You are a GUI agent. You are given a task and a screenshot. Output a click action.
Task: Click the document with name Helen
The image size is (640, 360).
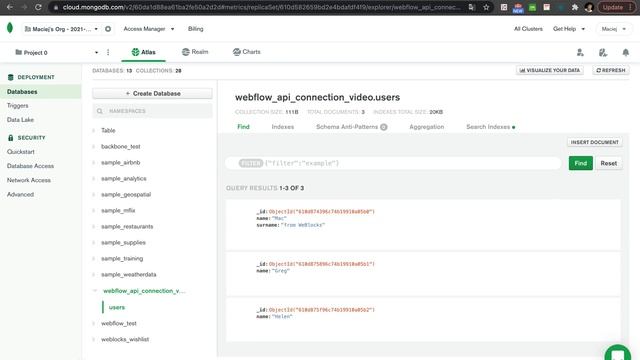click(x=423, y=320)
